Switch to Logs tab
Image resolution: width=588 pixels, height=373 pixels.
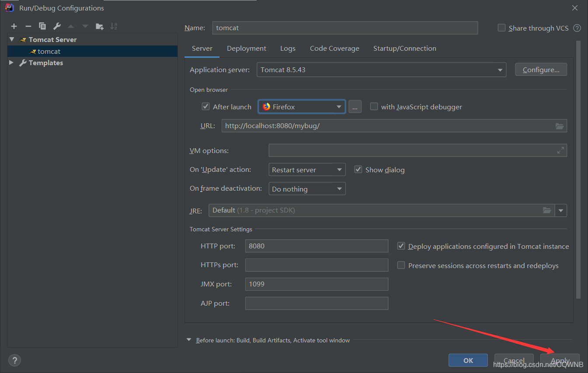pyautogui.click(x=288, y=49)
